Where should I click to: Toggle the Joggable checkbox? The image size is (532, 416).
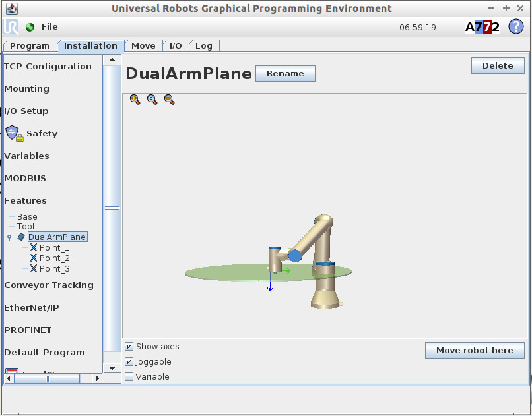[x=129, y=362]
